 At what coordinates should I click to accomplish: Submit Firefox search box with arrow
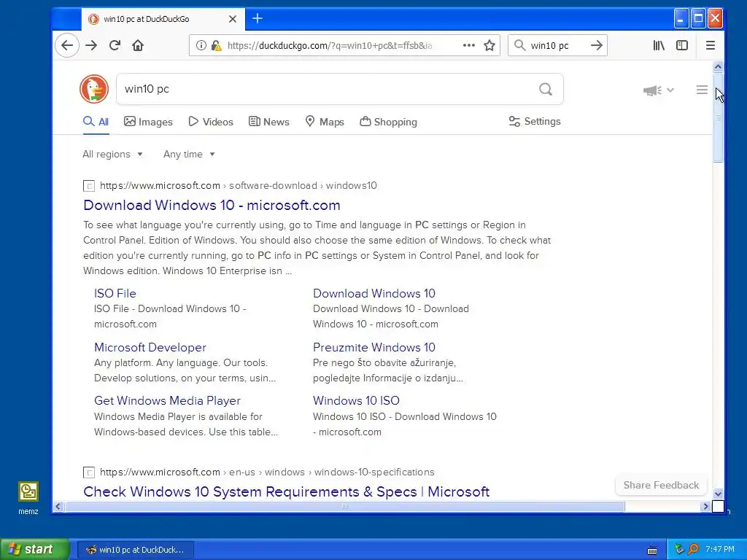pyautogui.click(x=597, y=45)
